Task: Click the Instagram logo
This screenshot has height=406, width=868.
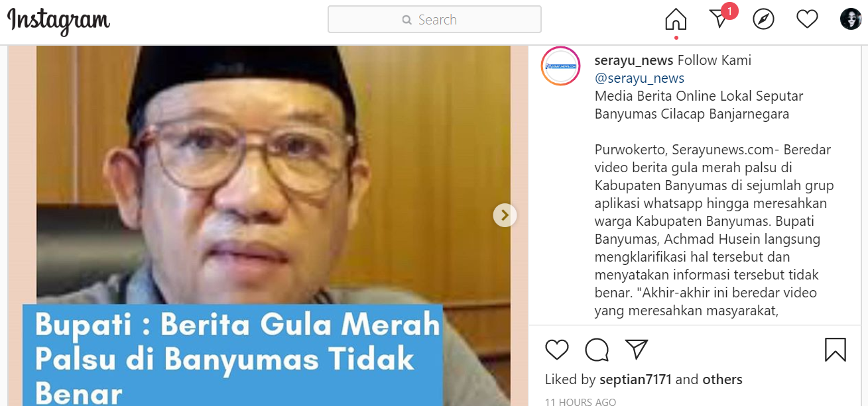Action: pos(58,21)
